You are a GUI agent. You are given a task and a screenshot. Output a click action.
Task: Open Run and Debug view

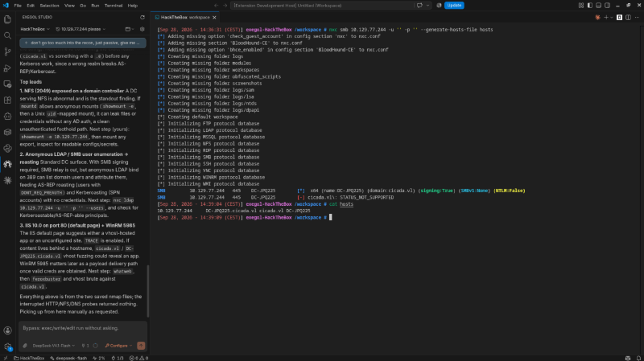(7, 68)
